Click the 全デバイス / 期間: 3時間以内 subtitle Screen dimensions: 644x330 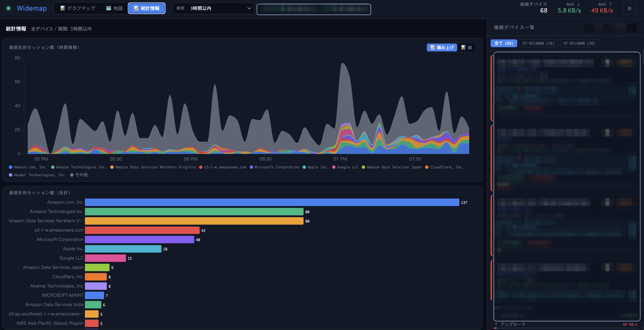[x=61, y=29]
